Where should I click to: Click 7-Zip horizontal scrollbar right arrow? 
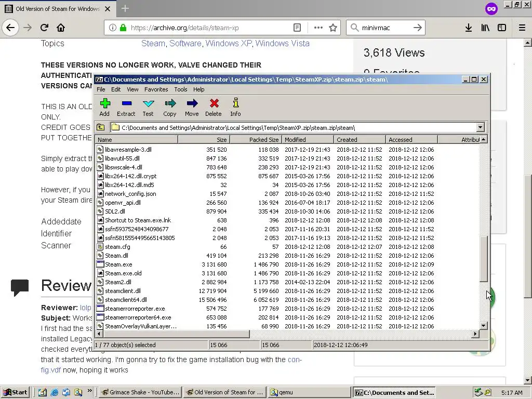[475, 334]
